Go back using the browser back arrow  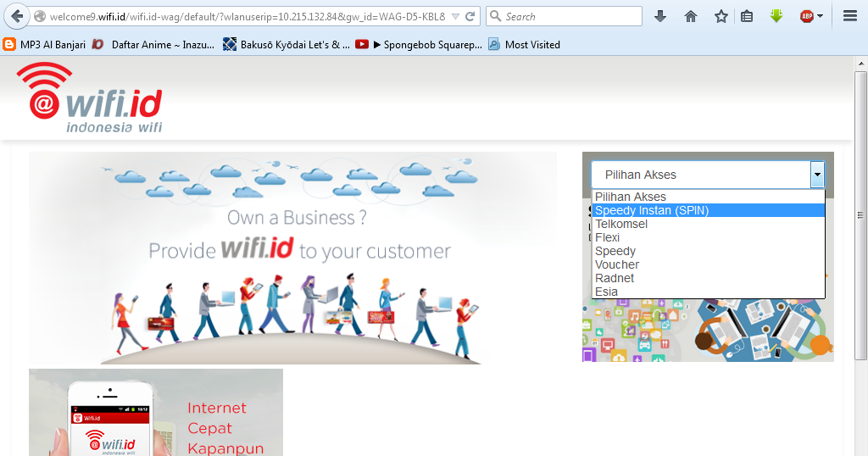[x=17, y=16]
